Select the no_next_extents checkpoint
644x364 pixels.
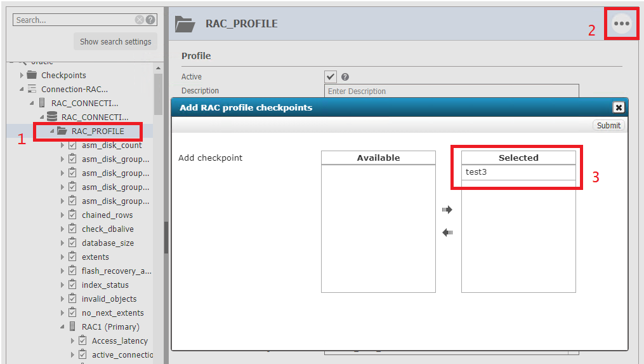click(x=112, y=313)
